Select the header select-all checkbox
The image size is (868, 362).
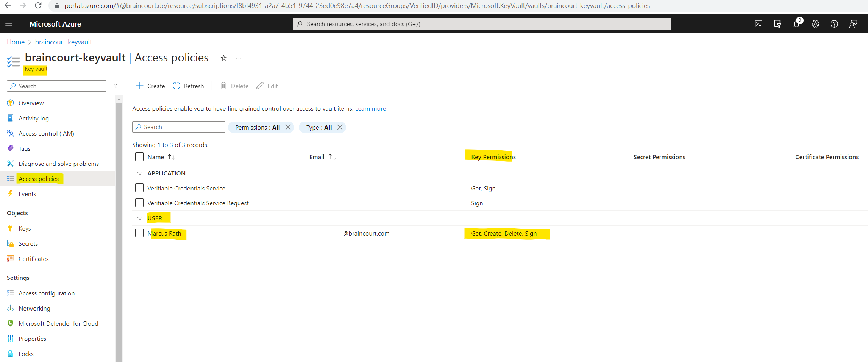(x=139, y=156)
